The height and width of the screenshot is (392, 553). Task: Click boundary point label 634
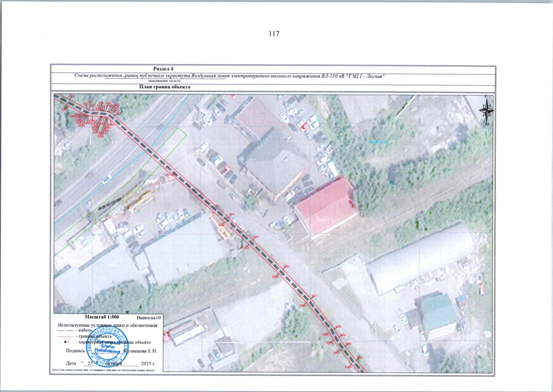232,214
